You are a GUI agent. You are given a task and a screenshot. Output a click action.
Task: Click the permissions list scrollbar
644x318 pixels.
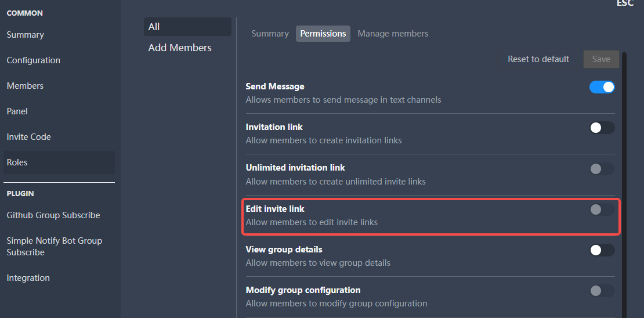[x=624, y=185]
